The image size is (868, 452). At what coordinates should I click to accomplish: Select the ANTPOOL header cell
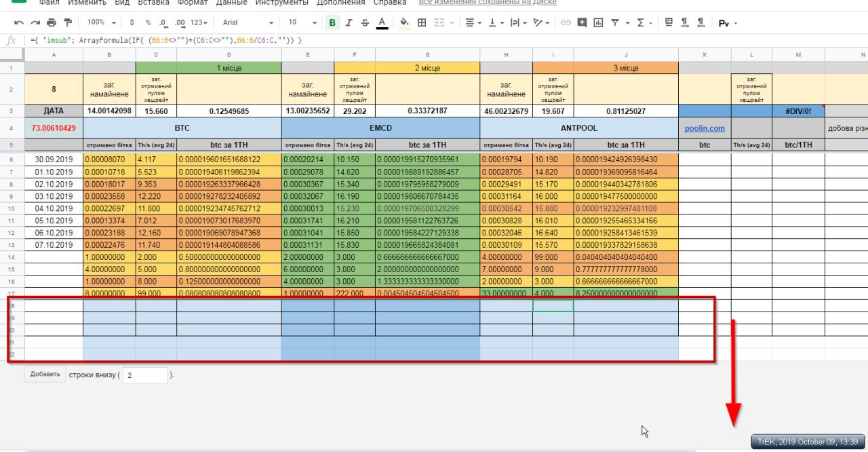coord(579,128)
